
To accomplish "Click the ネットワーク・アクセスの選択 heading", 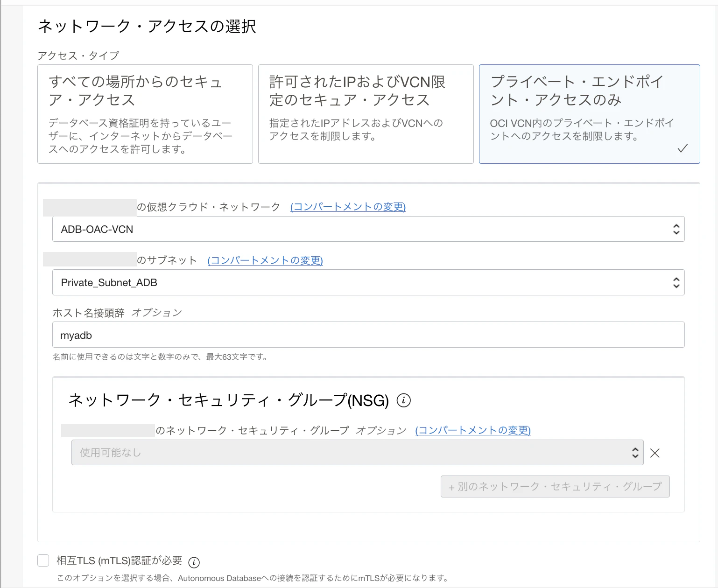I will (147, 26).
